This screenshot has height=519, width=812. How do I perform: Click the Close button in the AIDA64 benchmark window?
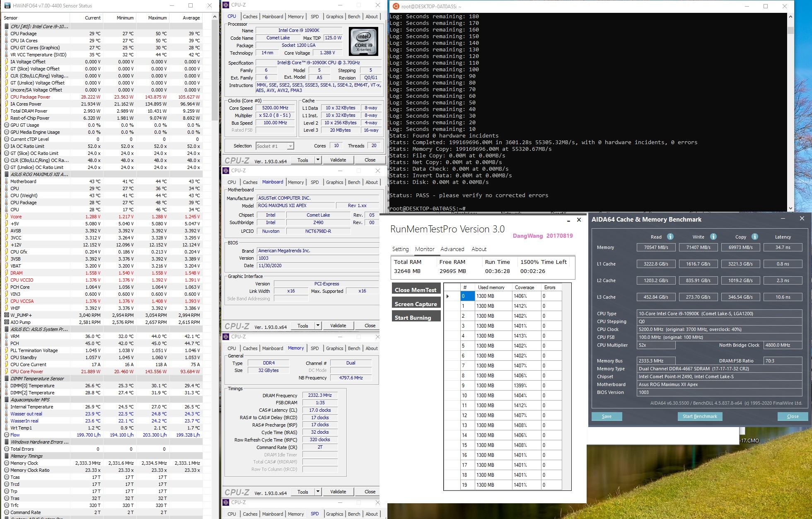(793, 416)
